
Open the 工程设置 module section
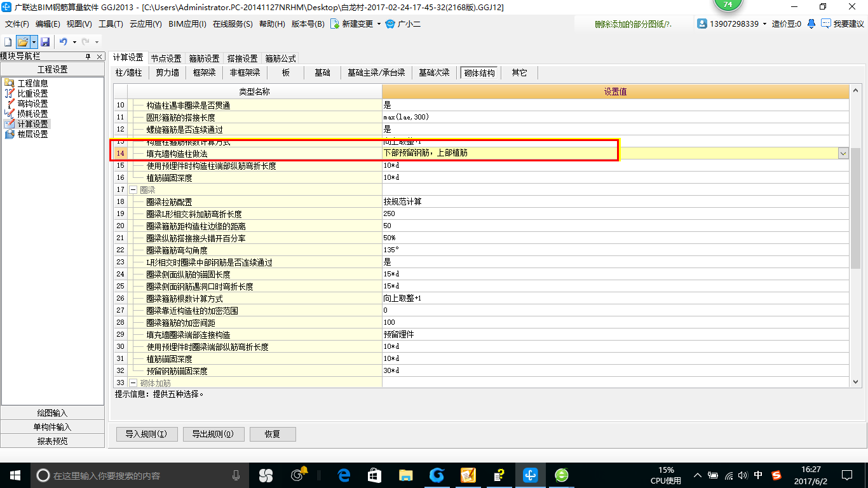(x=53, y=70)
